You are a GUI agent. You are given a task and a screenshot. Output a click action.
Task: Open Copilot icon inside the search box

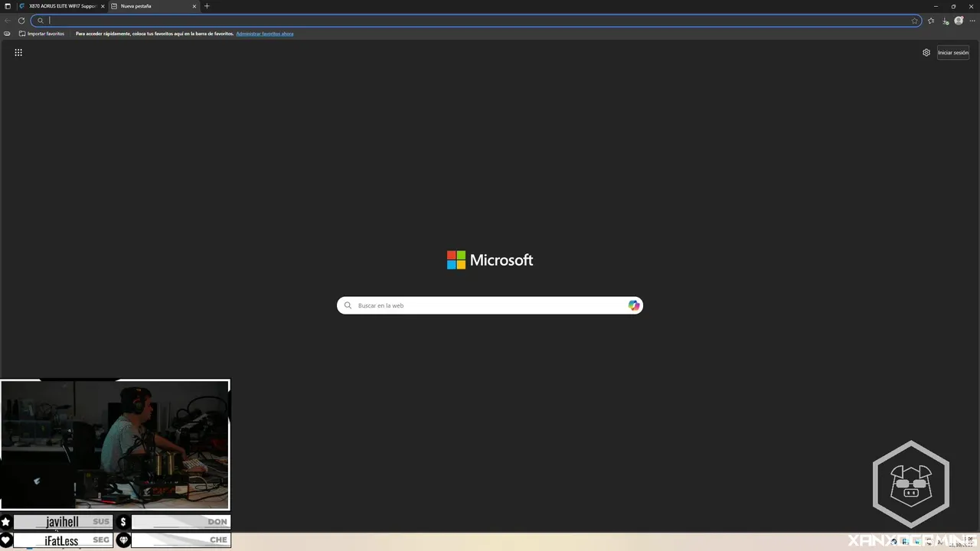[634, 305]
